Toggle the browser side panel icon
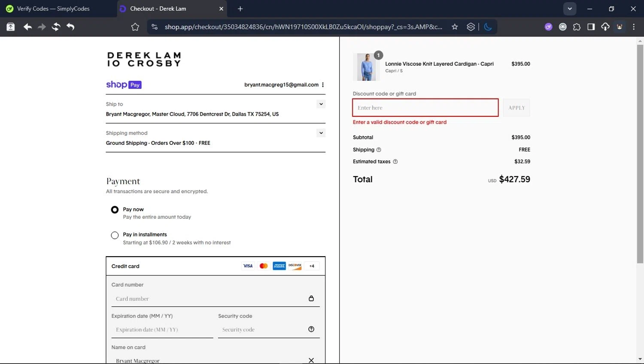The width and height of the screenshot is (644, 364). [x=591, y=27]
